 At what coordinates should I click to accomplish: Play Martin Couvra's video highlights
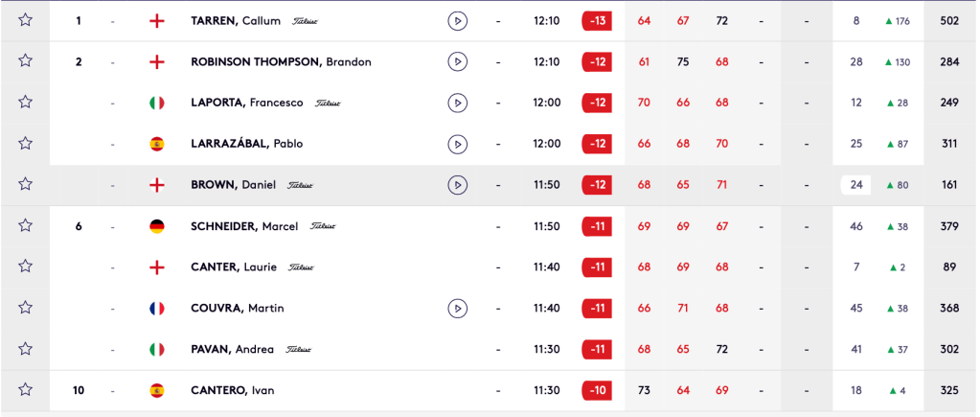coord(457,309)
